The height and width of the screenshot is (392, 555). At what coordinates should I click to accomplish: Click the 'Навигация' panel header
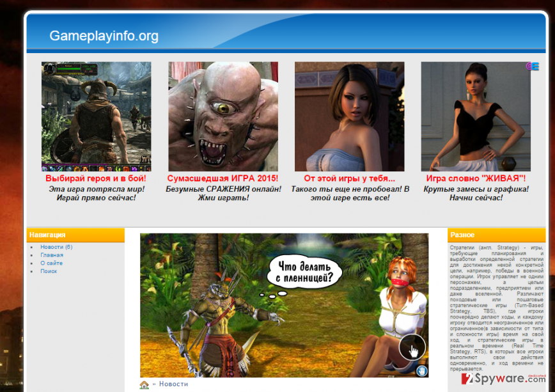click(75, 235)
